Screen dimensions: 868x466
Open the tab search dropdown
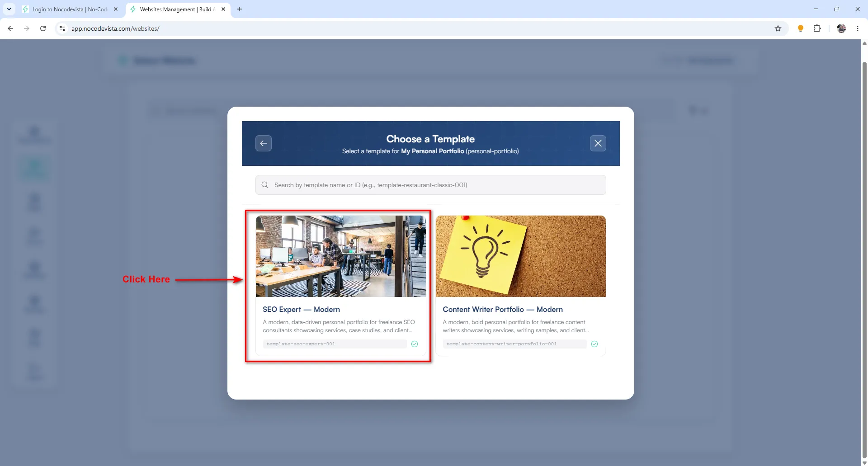point(9,9)
